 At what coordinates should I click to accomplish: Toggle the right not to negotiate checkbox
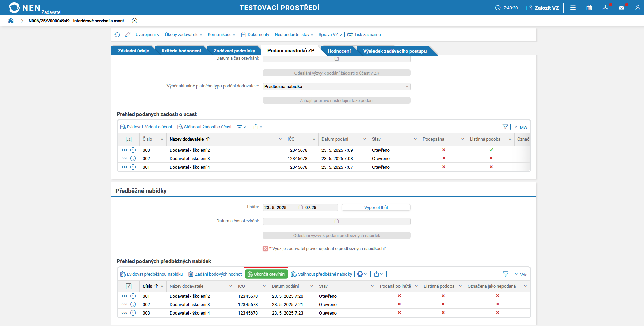(x=265, y=248)
